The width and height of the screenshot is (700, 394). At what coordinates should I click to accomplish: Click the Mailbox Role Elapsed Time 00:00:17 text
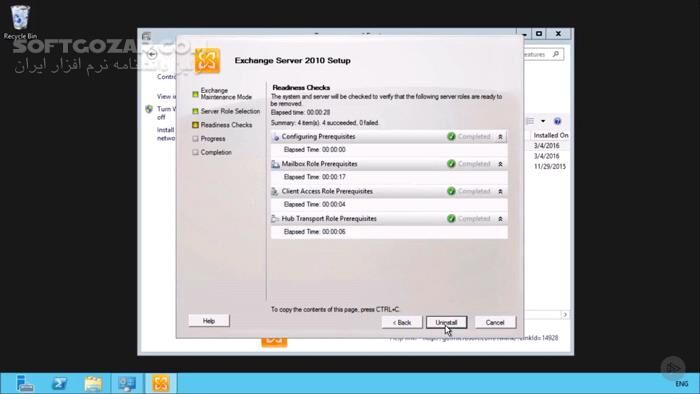[315, 177]
